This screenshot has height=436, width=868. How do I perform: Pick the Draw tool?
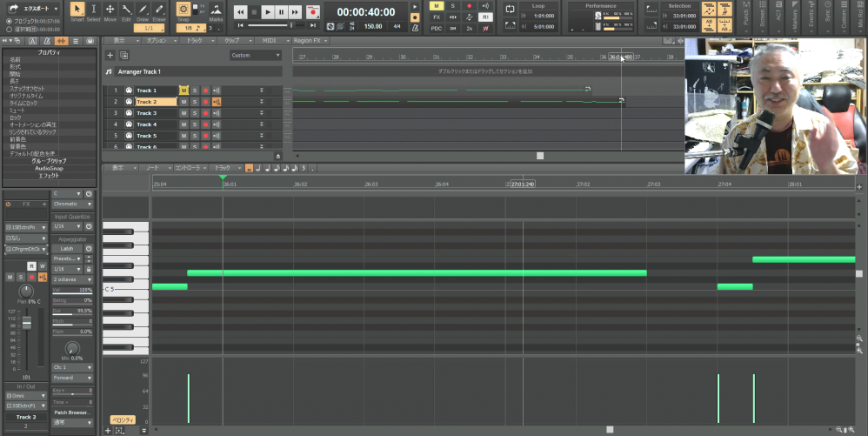pyautogui.click(x=143, y=11)
